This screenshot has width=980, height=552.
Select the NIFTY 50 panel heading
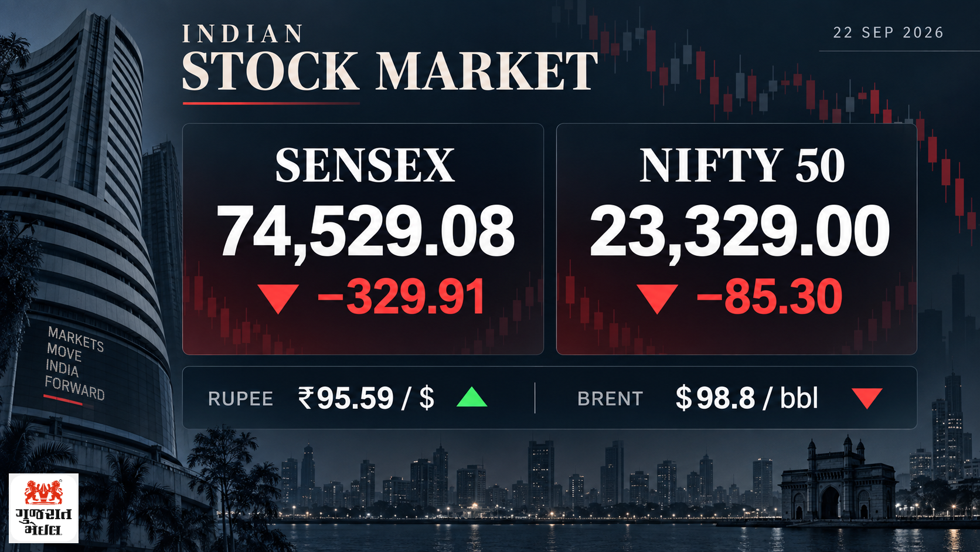click(x=742, y=165)
